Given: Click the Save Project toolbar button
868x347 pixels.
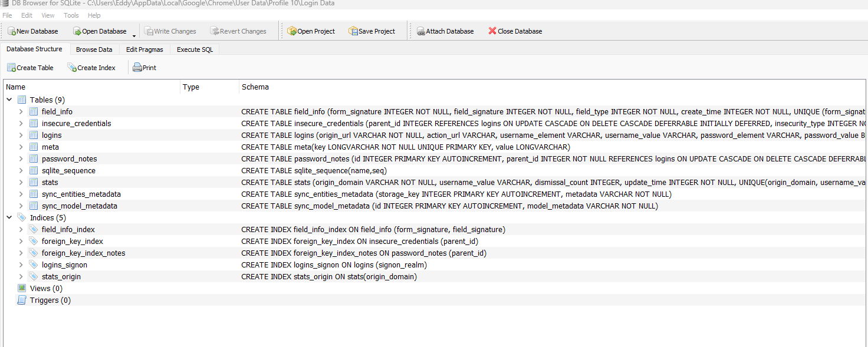Looking at the screenshot, I should (x=372, y=31).
